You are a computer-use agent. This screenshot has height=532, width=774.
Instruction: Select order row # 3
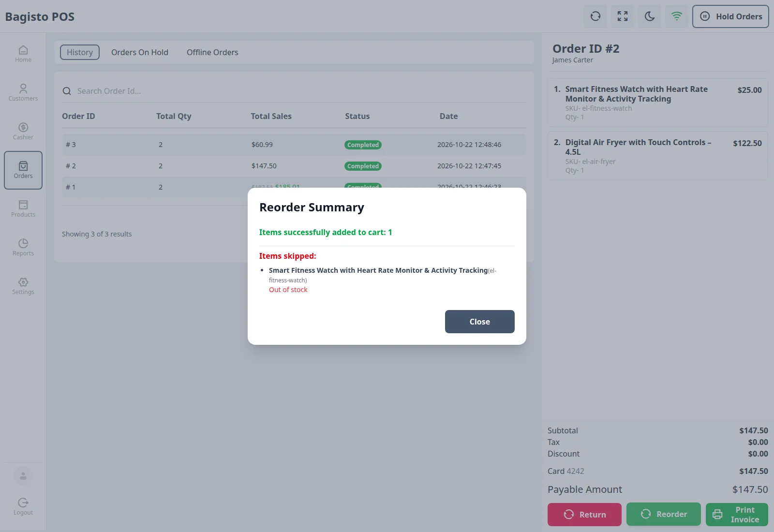[294, 145]
